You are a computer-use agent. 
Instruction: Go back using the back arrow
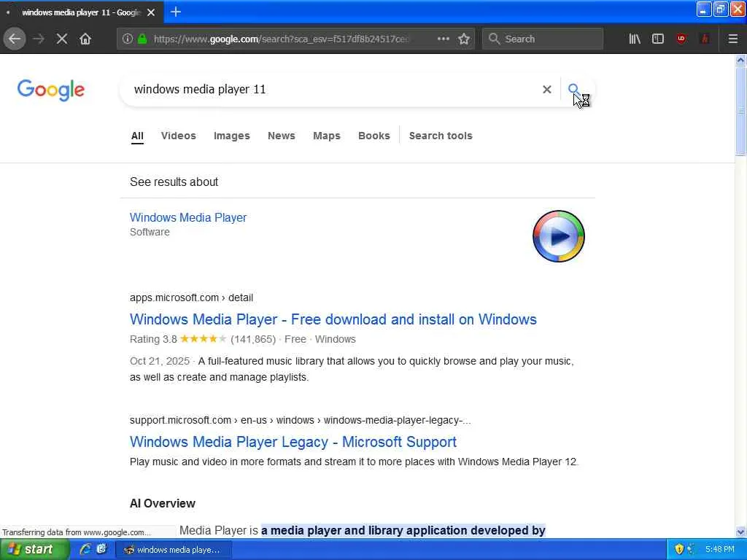(x=15, y=39)
